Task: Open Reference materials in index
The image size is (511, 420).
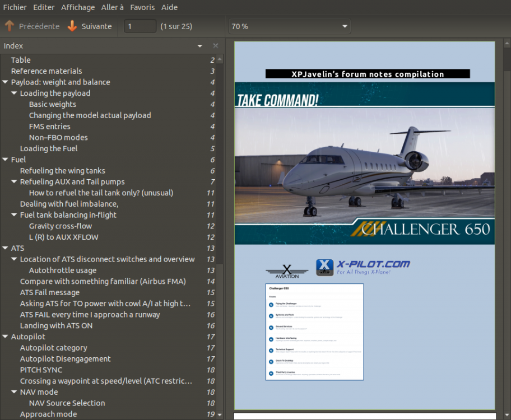Action: point(47,71)
